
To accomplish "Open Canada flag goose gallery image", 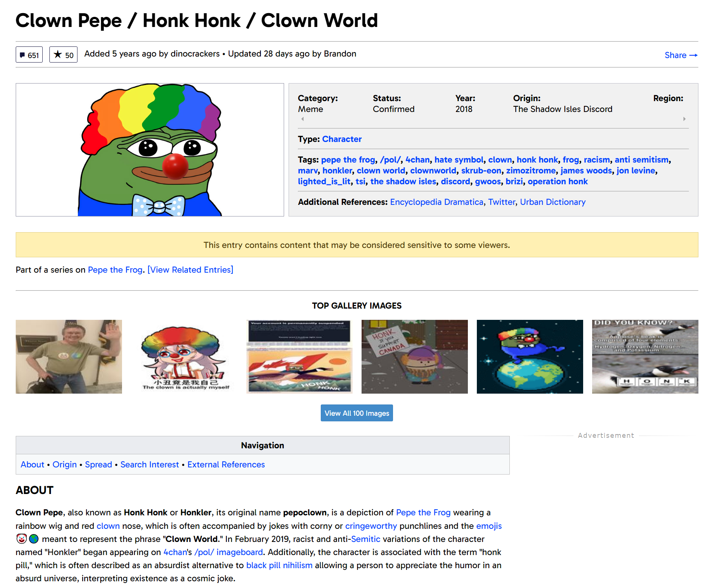I will (x=299, y=357).
